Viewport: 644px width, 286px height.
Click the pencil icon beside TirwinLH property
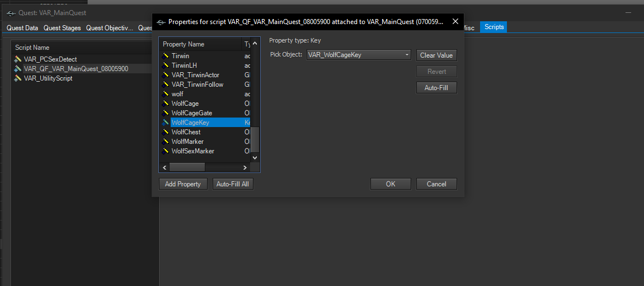tap(166, 65)
